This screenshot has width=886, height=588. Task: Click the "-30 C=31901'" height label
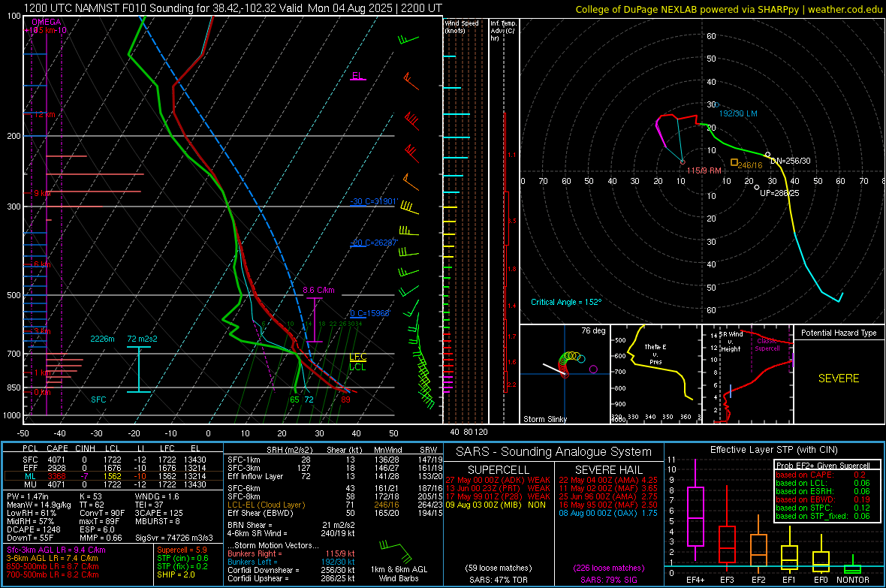(x=373, y=201)
